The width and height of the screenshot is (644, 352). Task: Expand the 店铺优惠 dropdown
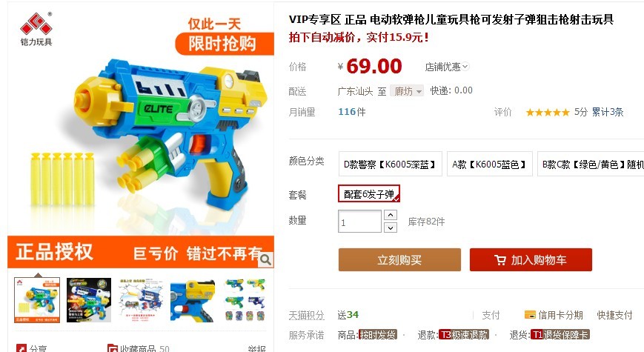(447, 67)
